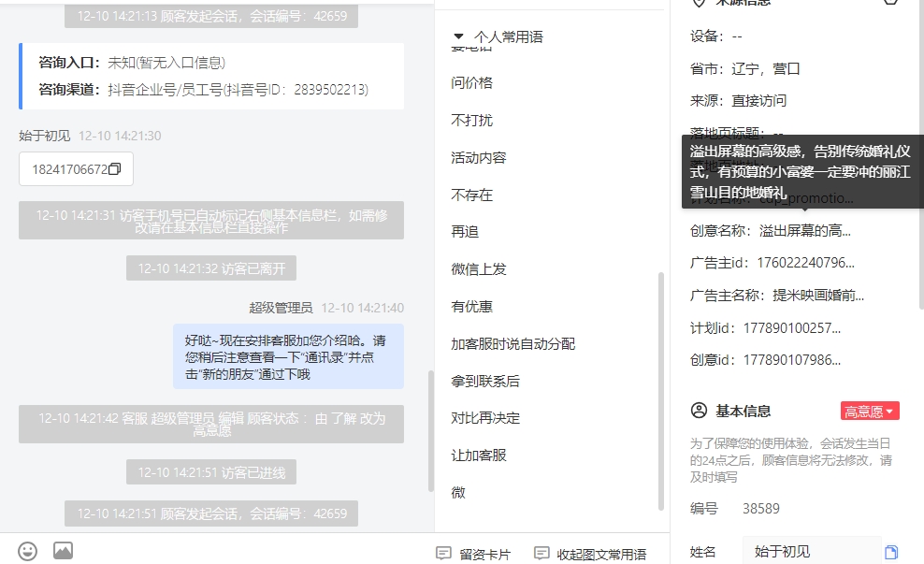Click the chat history scrollbar
Image resolution: width=924 pixels, height=564 pixels.
click(x=431, y=431)
